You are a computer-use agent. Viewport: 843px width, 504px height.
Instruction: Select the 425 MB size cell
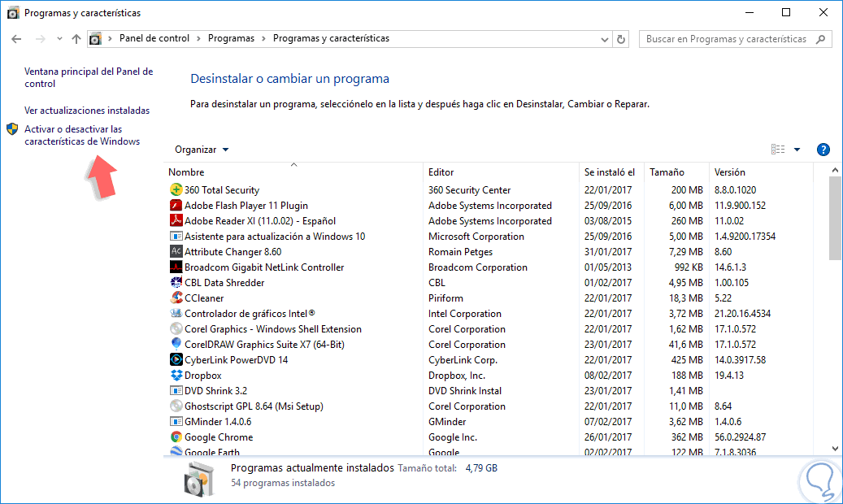click(x=687, y=360)
